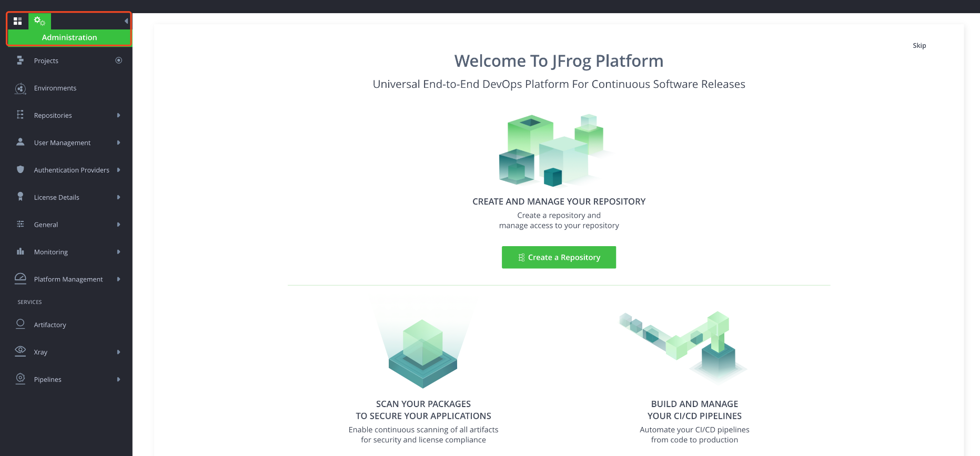Image resolution: width=980 pixels, height=456 pixels.
Task: Expand the General submenu arrow
Action: click(x=119, y=225)
